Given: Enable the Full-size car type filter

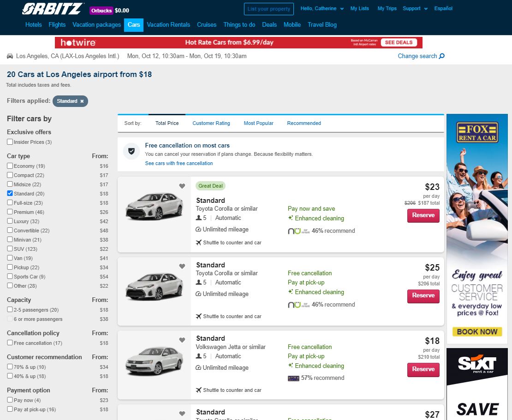Looking at the screenshot, I should tap(10, 203).
